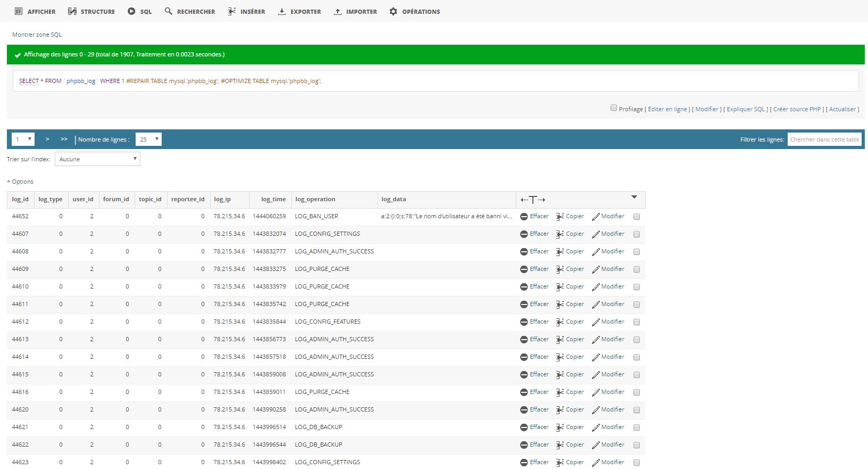Click the full texts toggle arrows icon
The image size is (868, 469).
click(x=533, y=200)
